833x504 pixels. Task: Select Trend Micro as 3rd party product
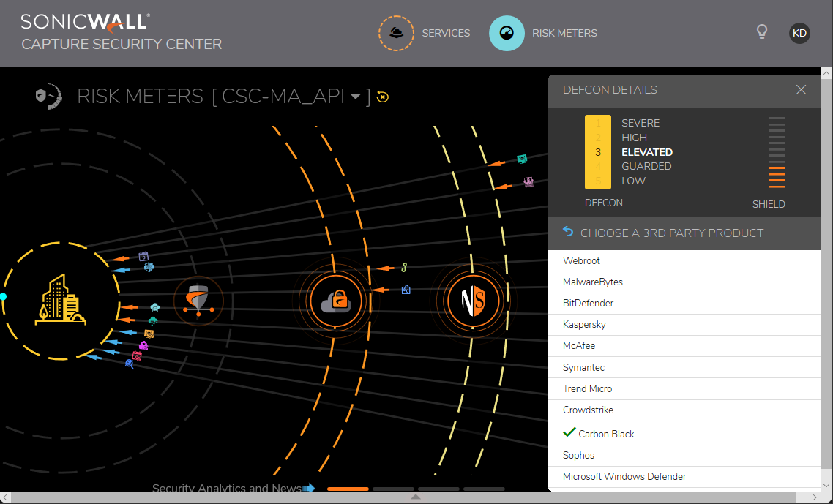684,388
